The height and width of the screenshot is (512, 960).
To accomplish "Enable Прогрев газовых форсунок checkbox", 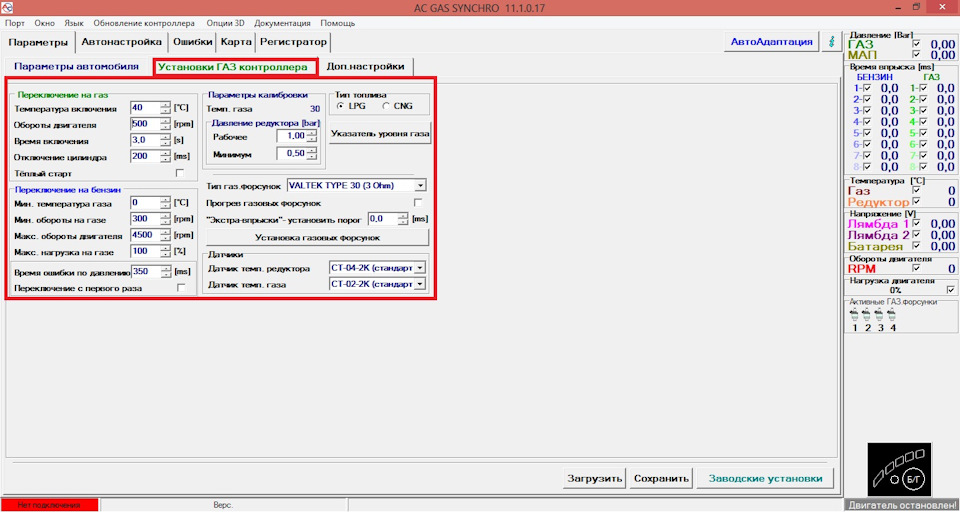I will 419,203.
